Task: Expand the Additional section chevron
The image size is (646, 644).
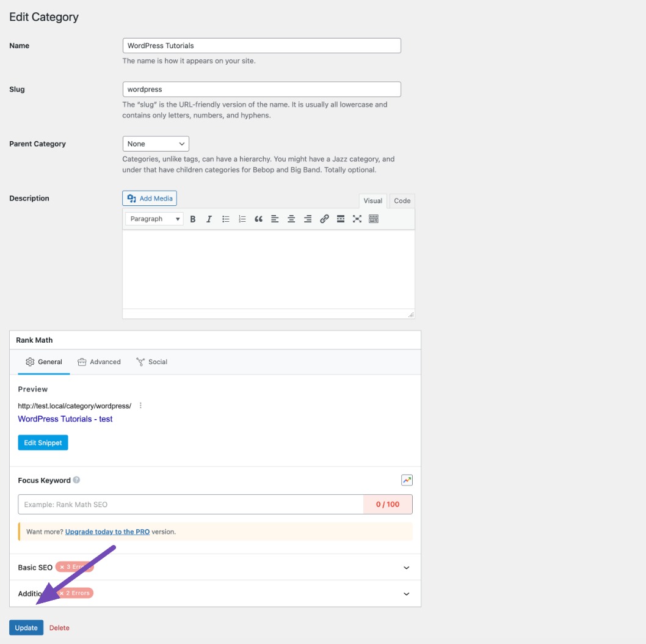Action: pyautogui.click(x=406, y=594)
